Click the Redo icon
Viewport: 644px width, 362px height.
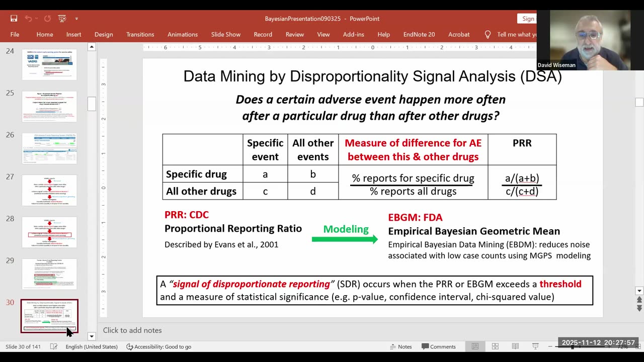click(x=47, y=19)
